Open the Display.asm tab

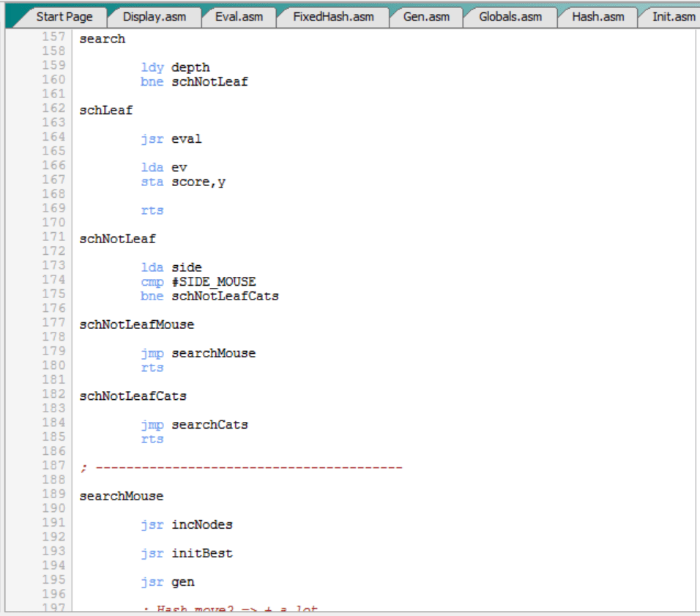[154, 17]
